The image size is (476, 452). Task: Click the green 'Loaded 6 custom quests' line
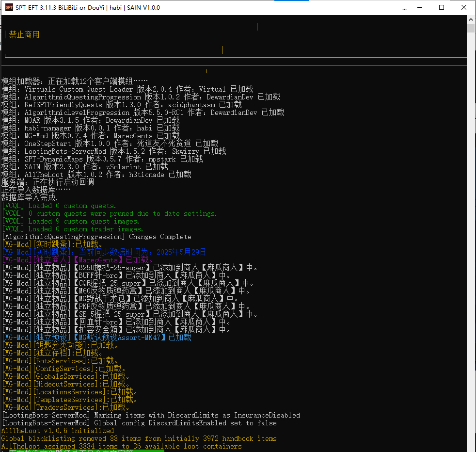pyautogui.click(x=59, y=206)
